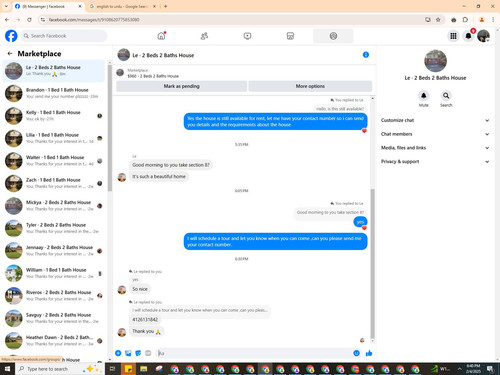The height and width of the screenshot is (375, 500).
Task: Open Chrome three-dot menu
Action: tap(493, 20)
